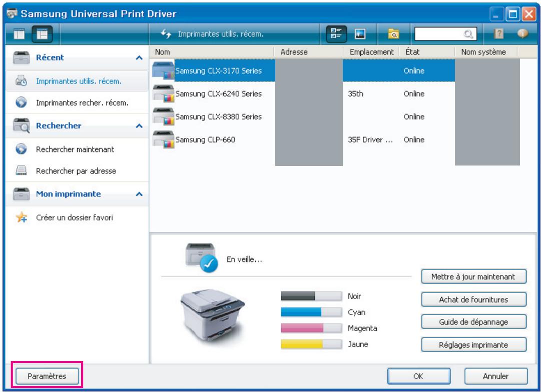Screen dimensions: 541x392
Task: Sort by the Emplacement column header
Action: pos(371,52)
